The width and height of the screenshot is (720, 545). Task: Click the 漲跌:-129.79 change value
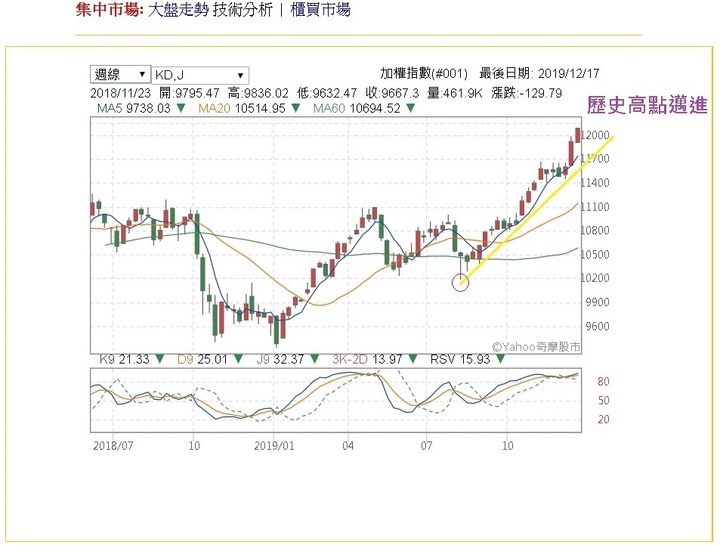(527, 93)
